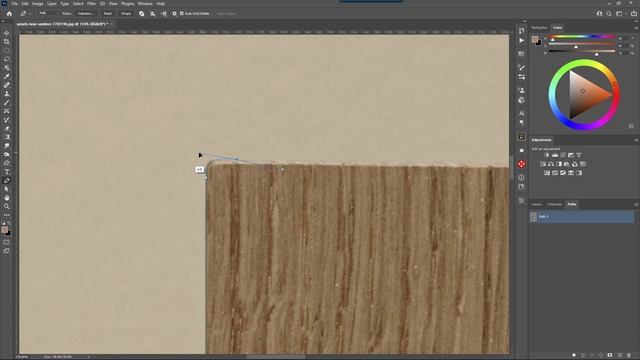This screenshot has height=360, width=640.
Task: Switch to the Color tab
Action: click(557, 28)
